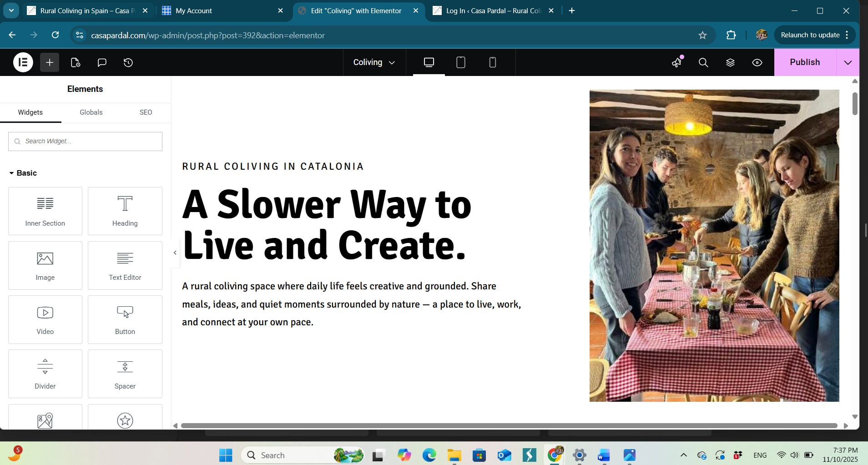Open the revision History icon
868x465 pixels.
tap(128, 62)
